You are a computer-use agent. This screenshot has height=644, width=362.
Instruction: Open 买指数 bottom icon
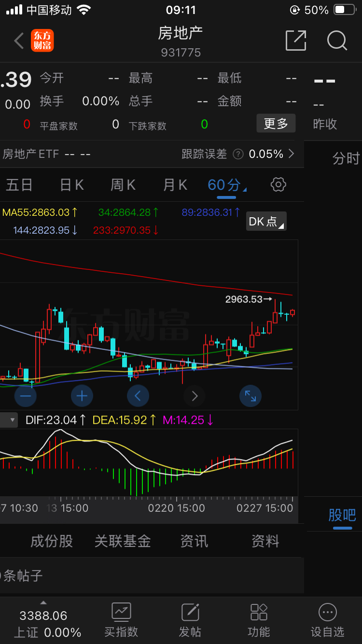coord(121,612)
